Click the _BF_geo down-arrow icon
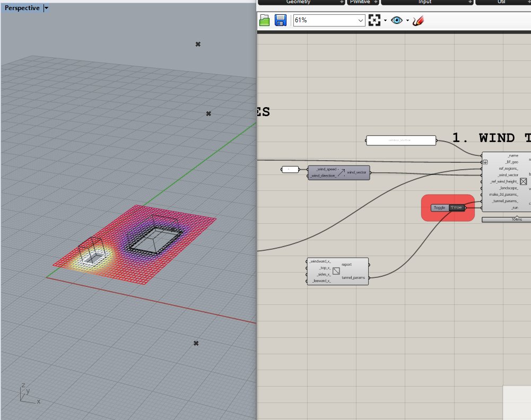 485,162
